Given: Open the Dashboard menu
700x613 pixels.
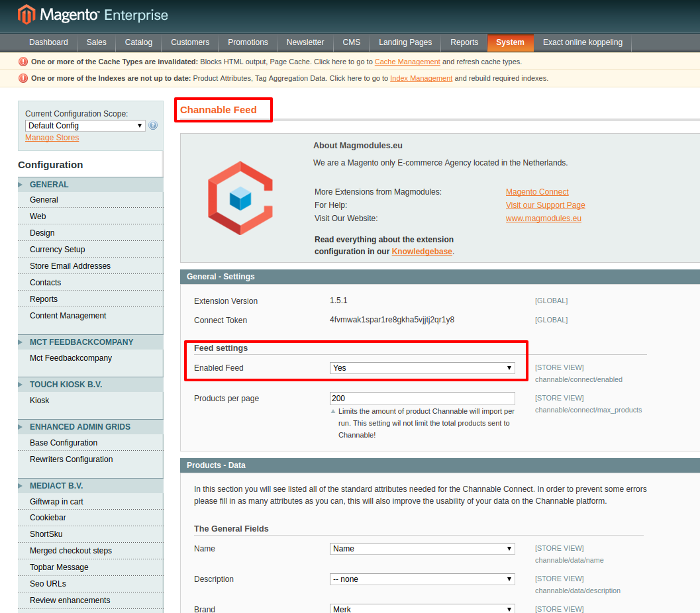Looking at the screenshot, I should 48,42.
